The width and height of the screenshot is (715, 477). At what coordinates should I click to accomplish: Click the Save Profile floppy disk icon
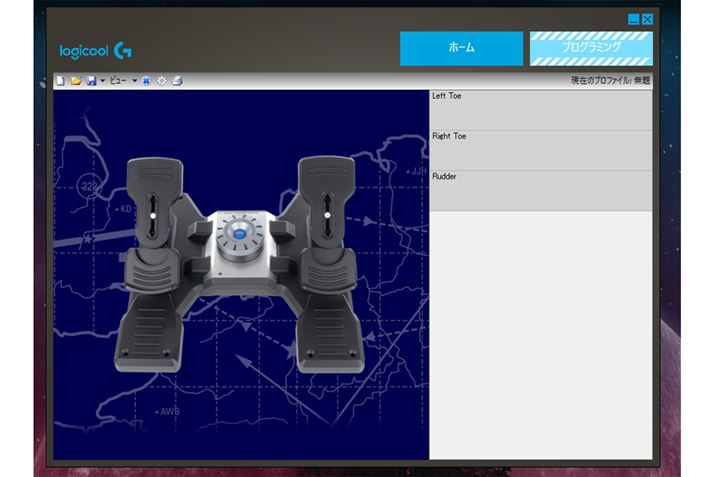pos(90,80)
